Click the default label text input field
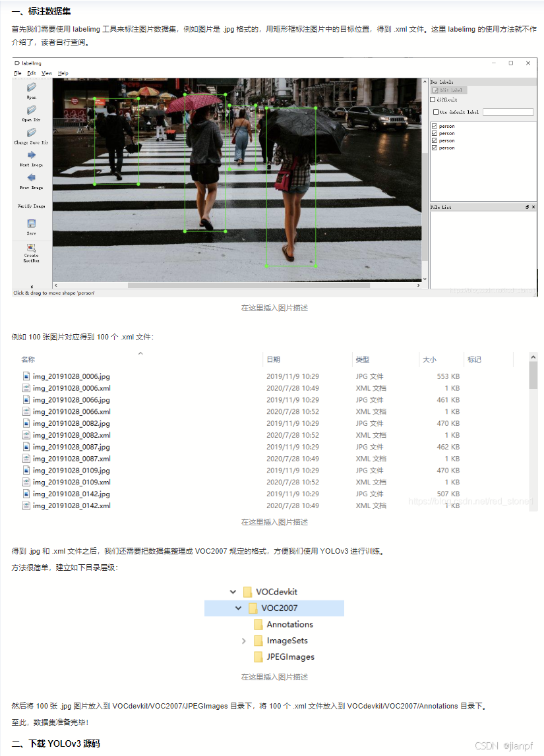Screen dimensions: 544x756 pyautogui.click(x=508, y=112)
